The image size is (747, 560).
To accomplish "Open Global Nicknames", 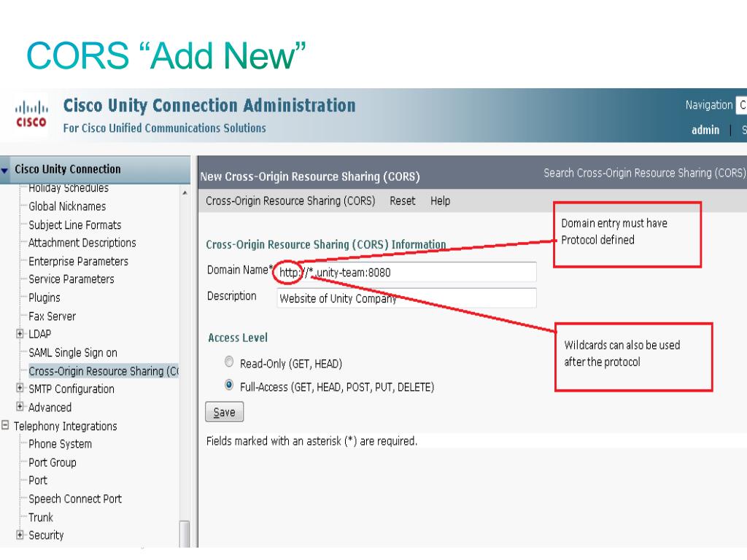I will click(x=67, y=206).
